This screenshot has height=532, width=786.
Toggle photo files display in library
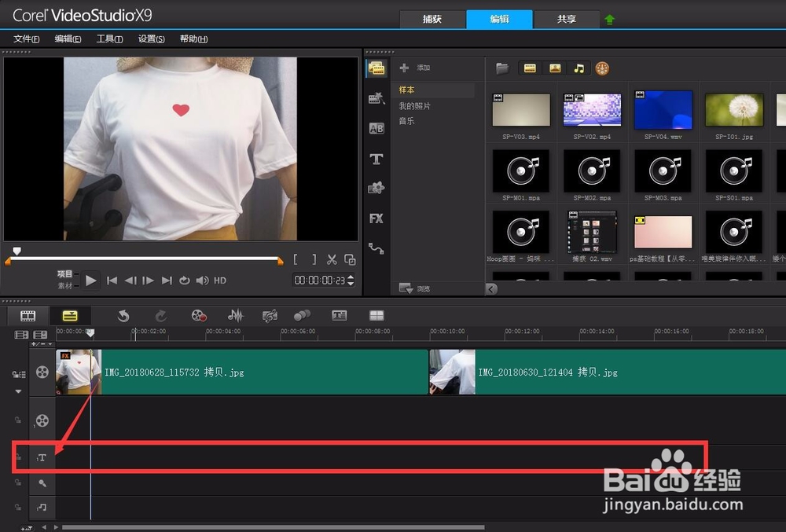pos(555,68)
